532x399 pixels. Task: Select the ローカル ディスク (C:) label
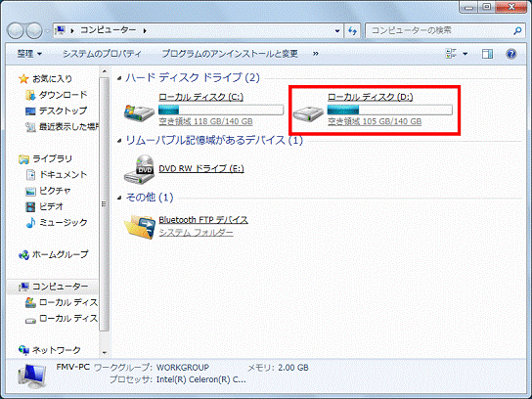(200, 97)
